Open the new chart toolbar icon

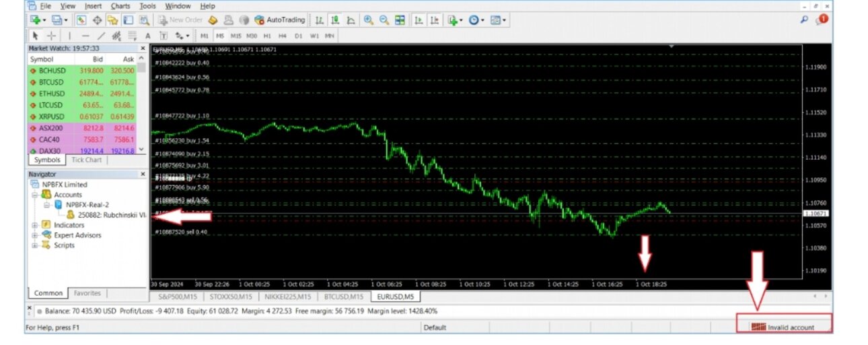(36, 20)
